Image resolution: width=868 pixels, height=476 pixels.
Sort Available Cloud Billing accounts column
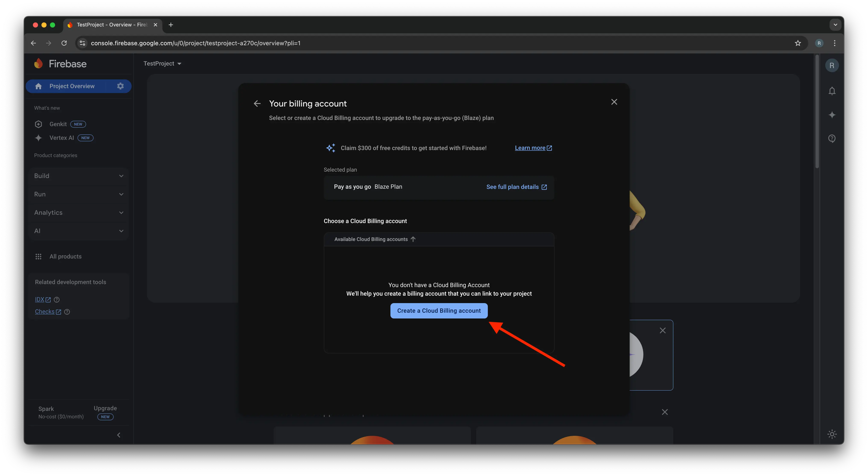(375, 239)
